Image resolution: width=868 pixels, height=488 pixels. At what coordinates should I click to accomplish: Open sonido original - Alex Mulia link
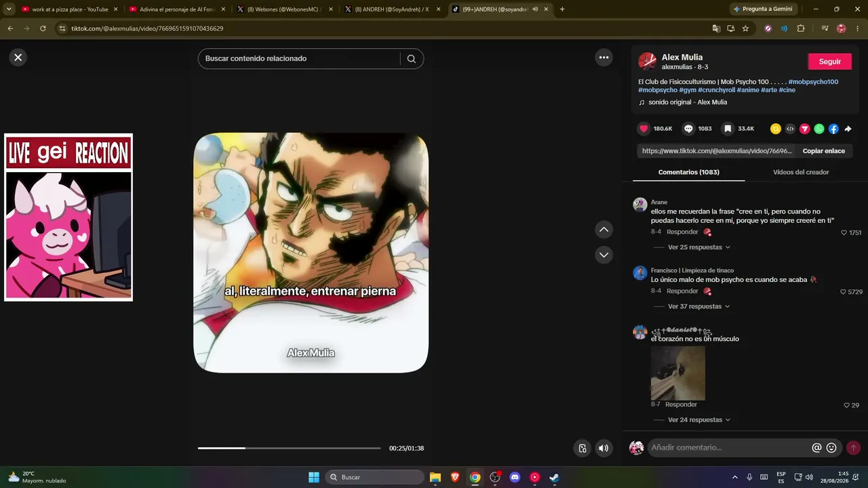pyautogui.click(x=688, y=102)
